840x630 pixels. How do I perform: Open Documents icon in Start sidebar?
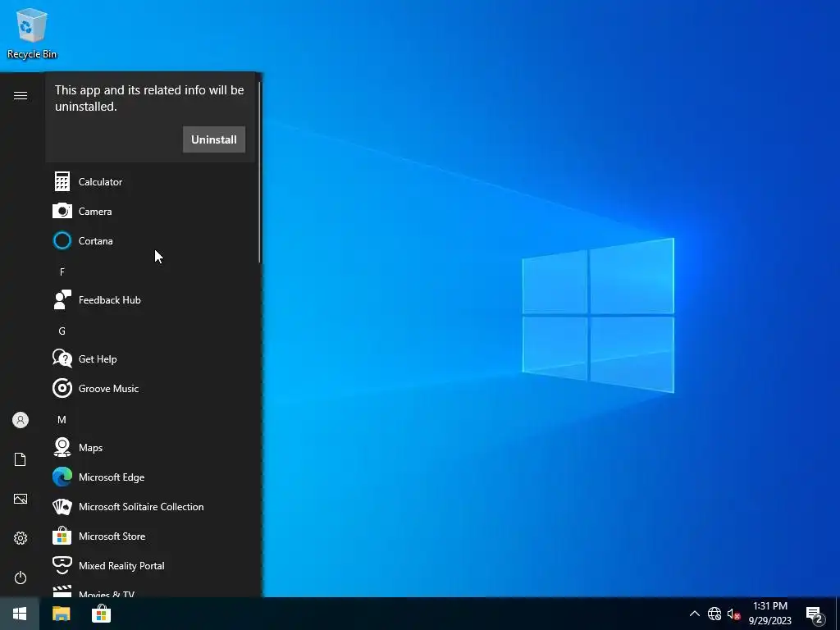(x=21, y=459)
